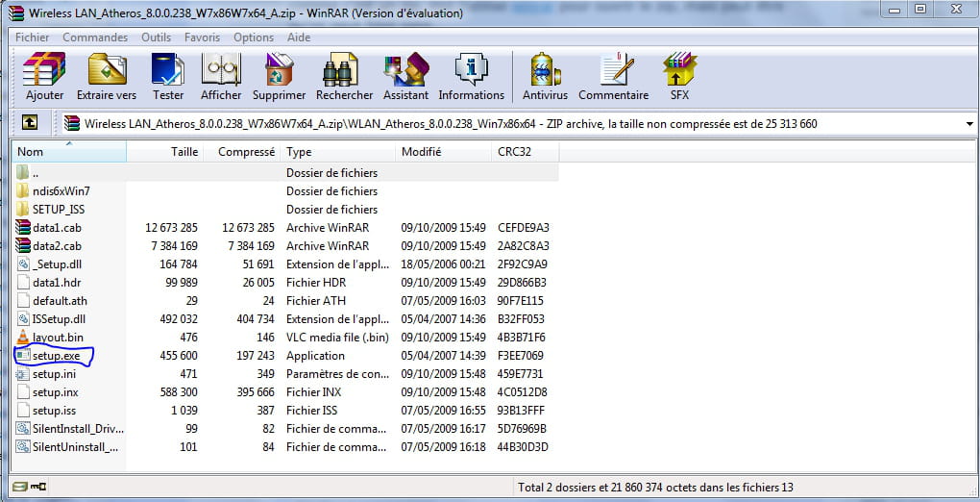
Task: Go up one folder level arrow
Action: [30, 123]
